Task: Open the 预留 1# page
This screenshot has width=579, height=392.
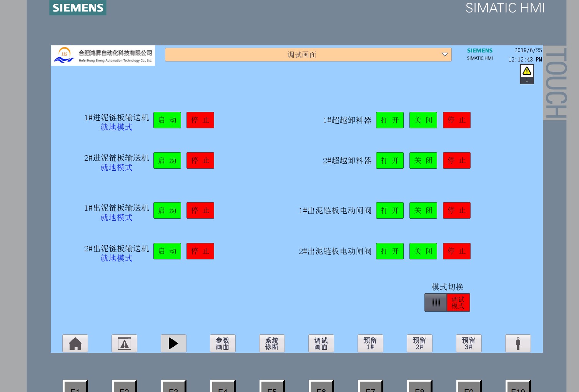Action: [370, 343]
